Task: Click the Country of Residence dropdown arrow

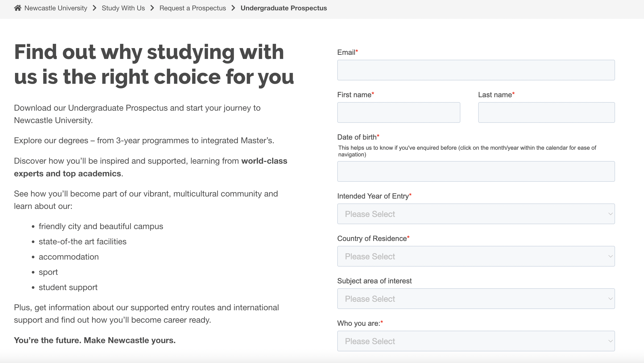Action: (610, 256)
